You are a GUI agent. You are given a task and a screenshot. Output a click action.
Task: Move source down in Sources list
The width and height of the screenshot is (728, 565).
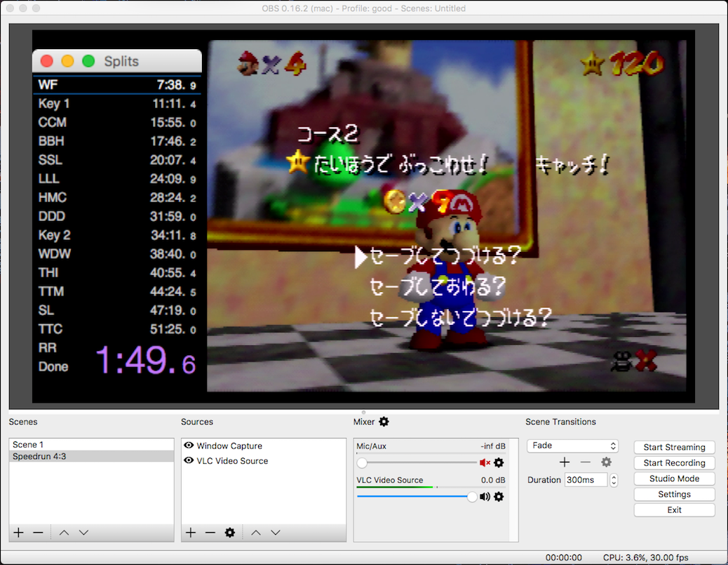click(276, 533)
